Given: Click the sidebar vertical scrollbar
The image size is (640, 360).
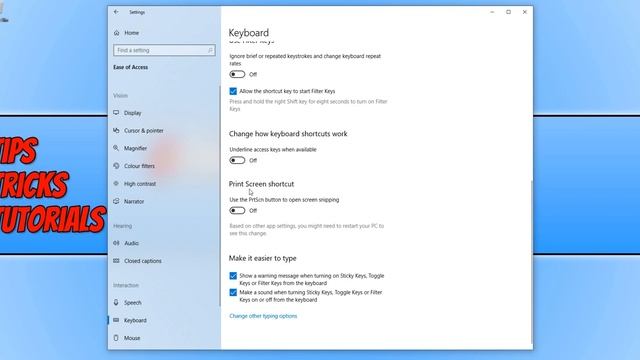Looking at the screenshot, I should pos(220,196).
